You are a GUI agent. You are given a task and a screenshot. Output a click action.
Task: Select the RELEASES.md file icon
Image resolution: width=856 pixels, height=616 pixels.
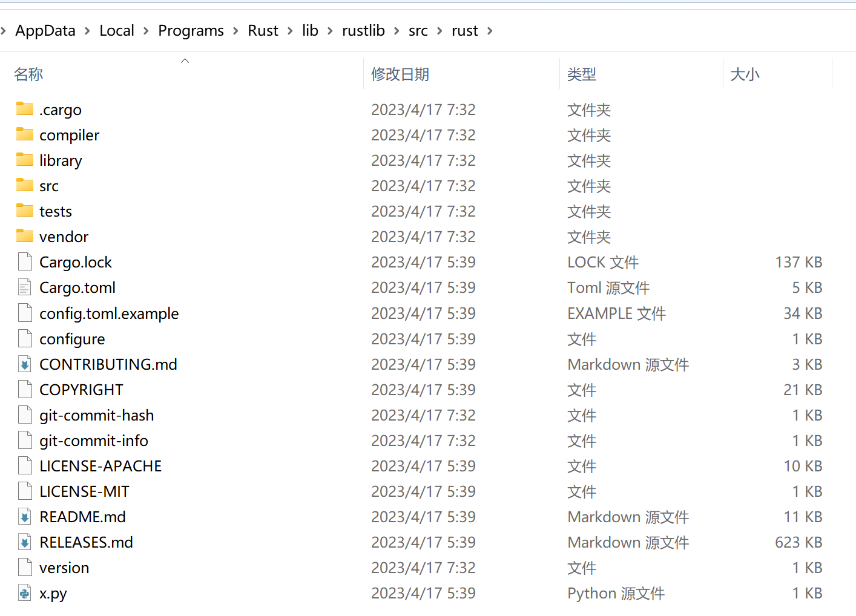tap(25, 542)
